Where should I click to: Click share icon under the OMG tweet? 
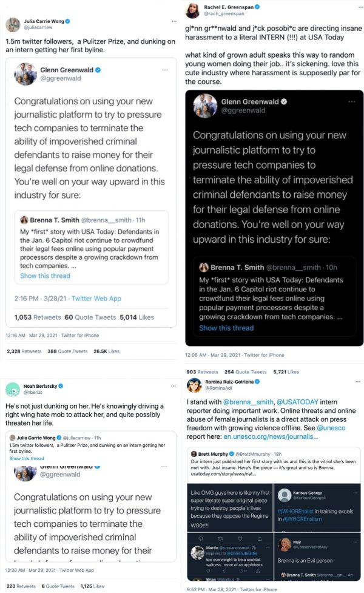[260, 537]
